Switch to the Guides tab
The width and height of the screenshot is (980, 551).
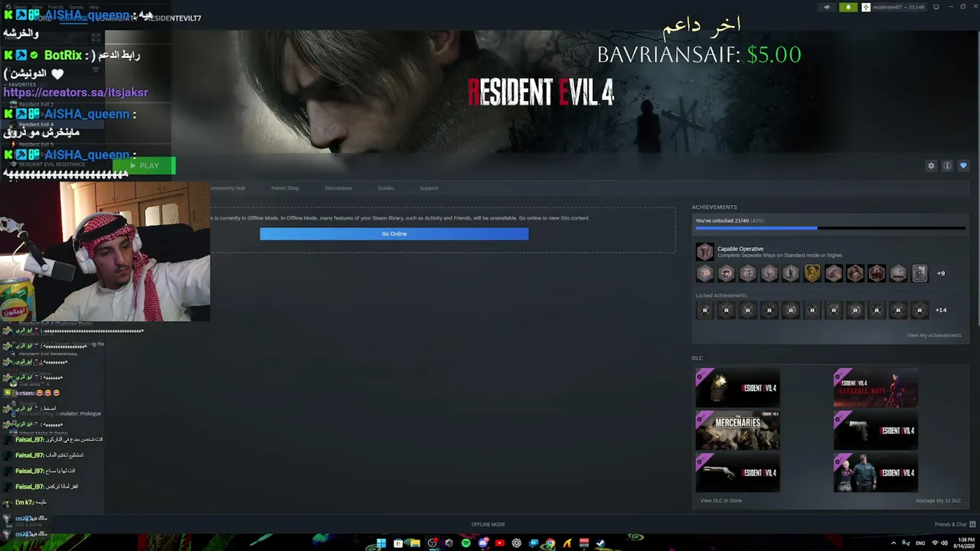386,187
